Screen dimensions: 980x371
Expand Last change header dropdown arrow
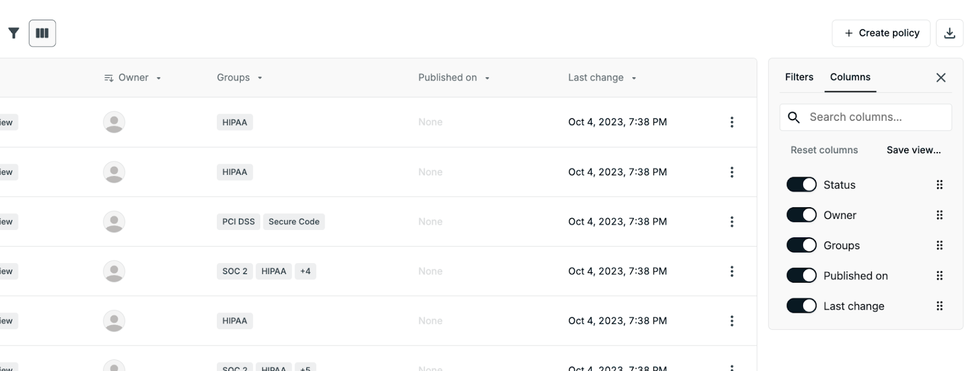[634, 78]
